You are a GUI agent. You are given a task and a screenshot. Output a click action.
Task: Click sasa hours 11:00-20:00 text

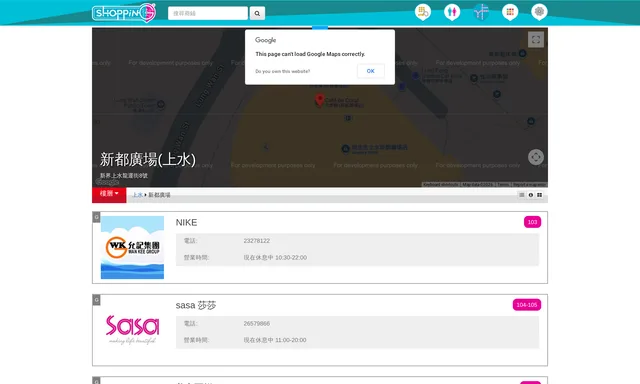tap(275, 340)
